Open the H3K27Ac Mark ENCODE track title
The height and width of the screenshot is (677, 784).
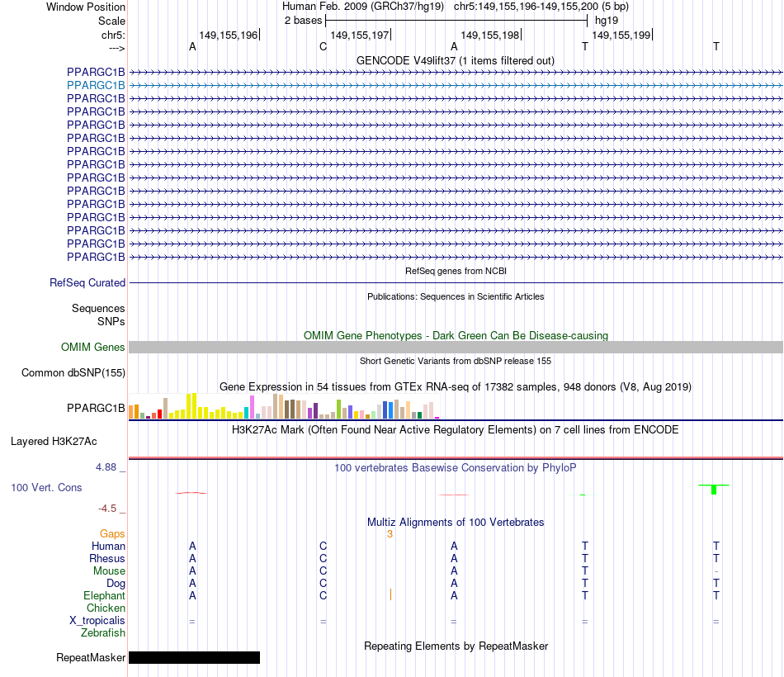pyautogui.click(x=456, y=430)
